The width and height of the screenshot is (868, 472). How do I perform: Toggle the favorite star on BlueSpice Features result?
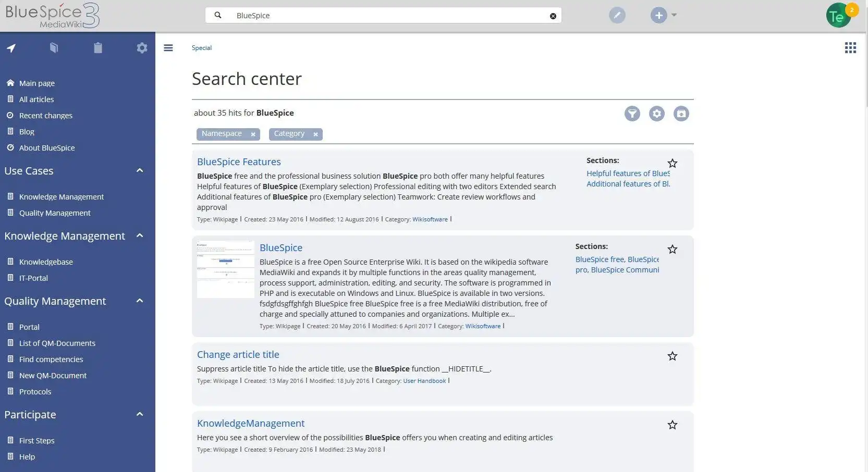673,164
